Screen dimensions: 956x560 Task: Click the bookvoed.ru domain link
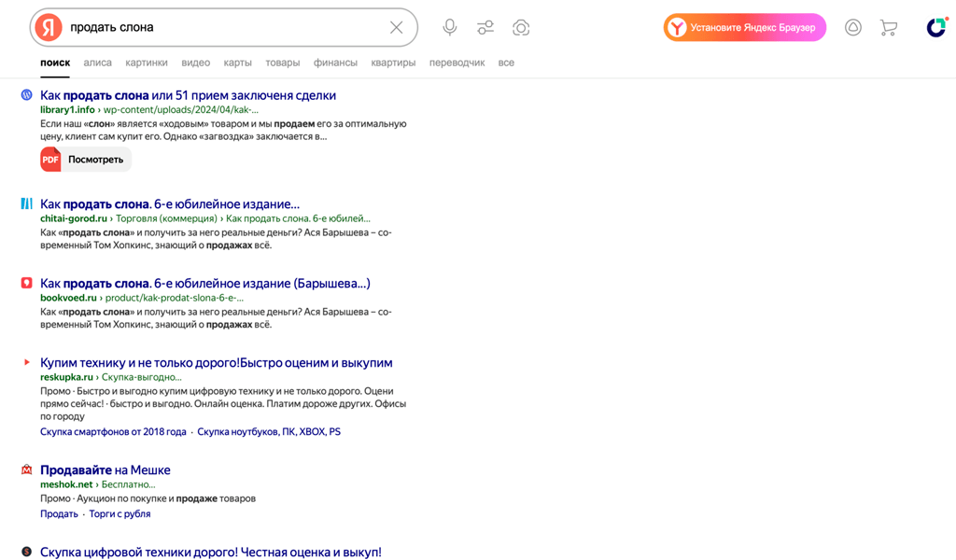pyautogui.click(x=68, y=298)
